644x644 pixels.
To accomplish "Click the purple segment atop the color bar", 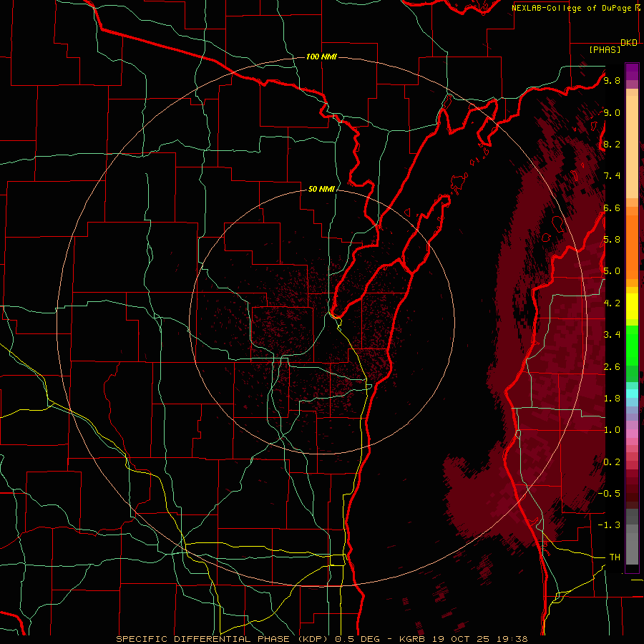I will 632,72.
